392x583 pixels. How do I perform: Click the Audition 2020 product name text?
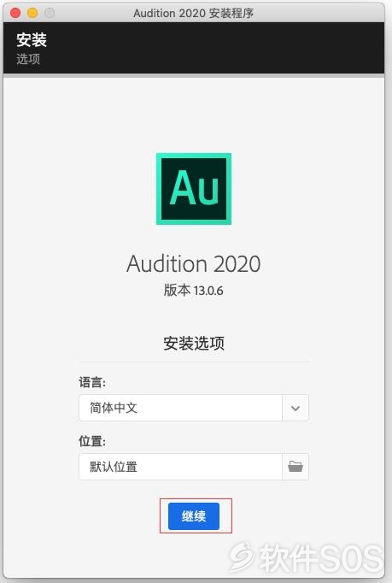(194, 263)
